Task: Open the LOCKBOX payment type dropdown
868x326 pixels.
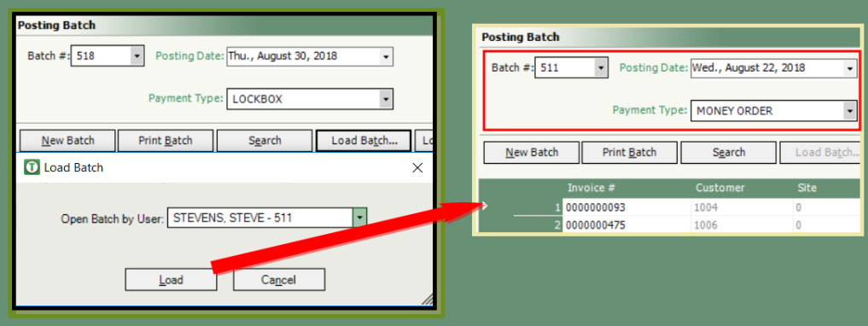Action: 386,100
